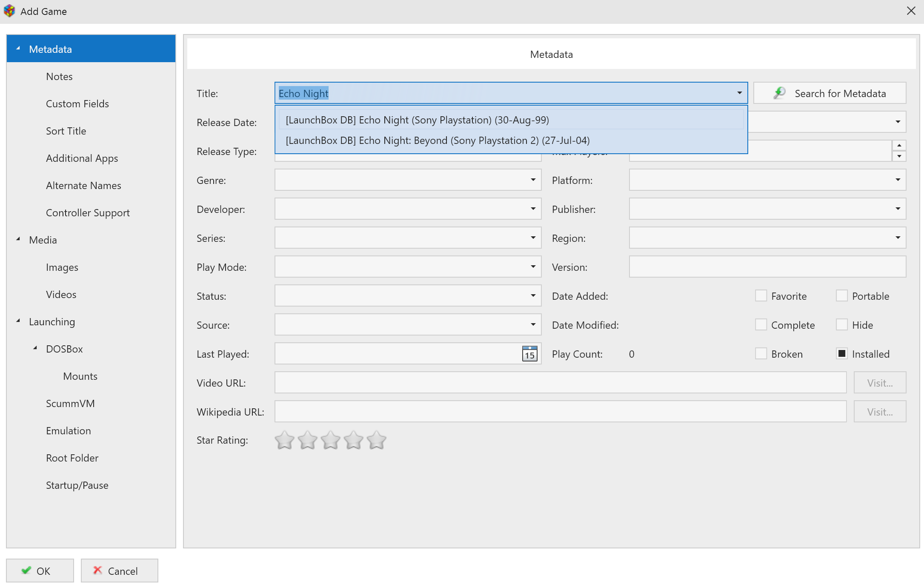This screenshot has width=924, height=588.
Task: Open Additional Apps page
Action: [82, 158]
